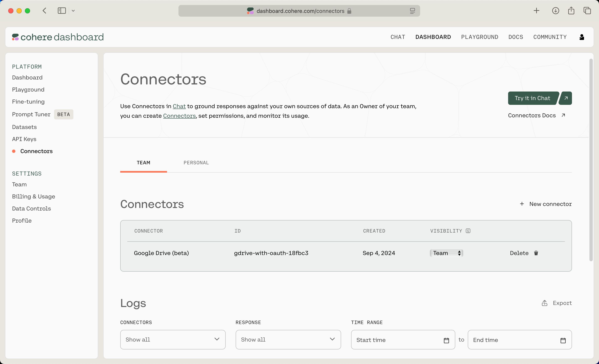Open the Connectors Docs link
Screen dimensions: 599x364
coord(537,115)
